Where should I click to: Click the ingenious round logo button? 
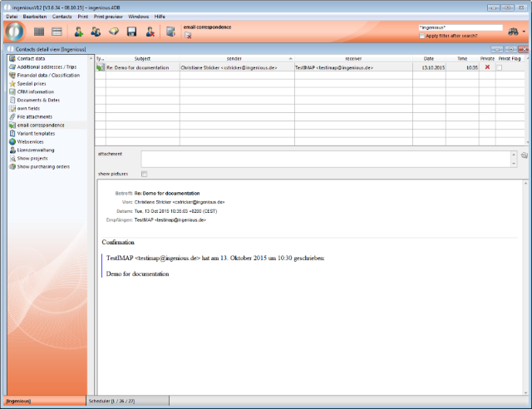point(16,32)
